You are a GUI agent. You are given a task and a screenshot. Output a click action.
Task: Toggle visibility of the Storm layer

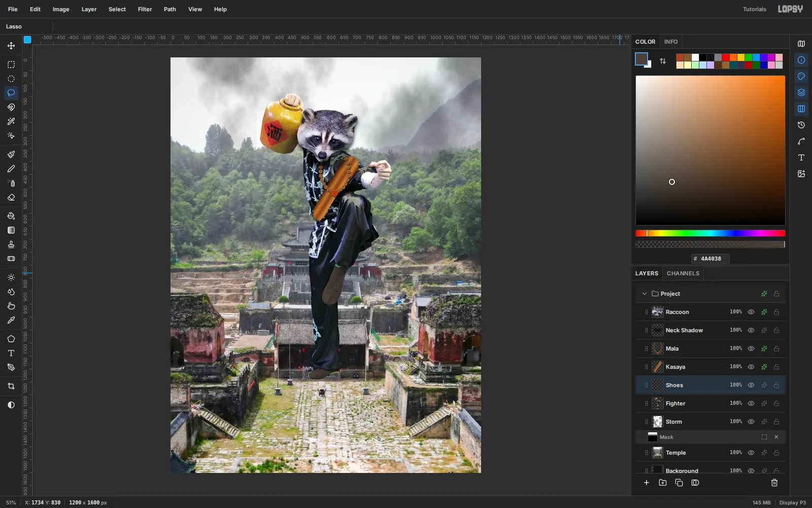[x=751, y=422]
